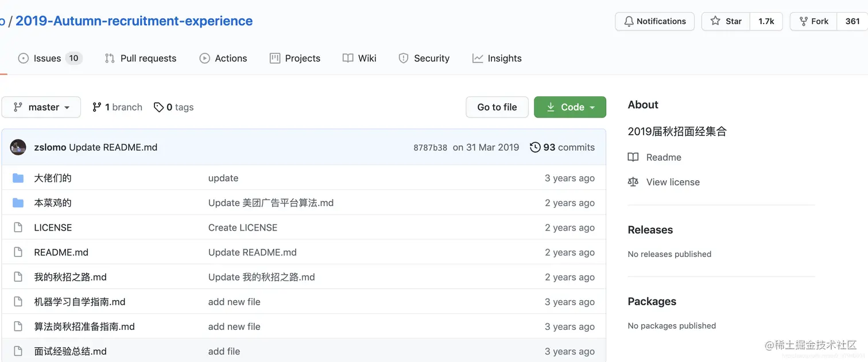Open commit message Update 我的秋招之路.md
Image resolution: width=868 pixels, height=362 pixels.
pyautogui.click(x=262, y=277)
